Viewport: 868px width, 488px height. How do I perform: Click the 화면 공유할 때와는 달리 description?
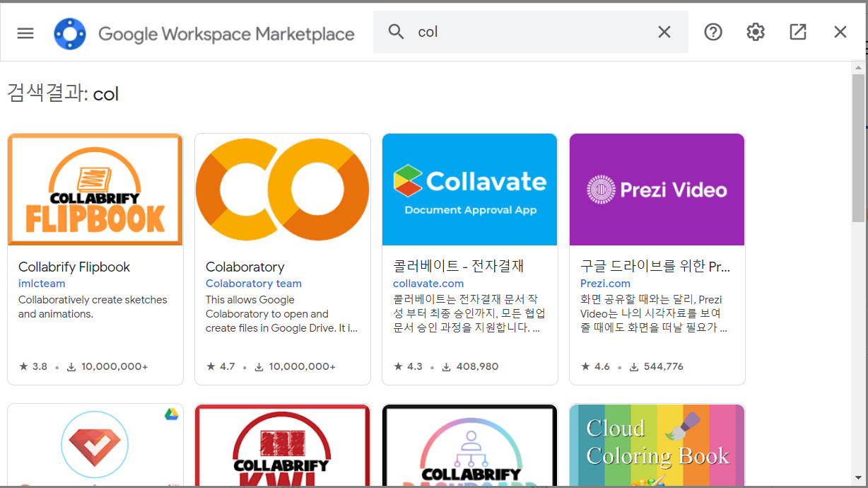coord(654,314)
